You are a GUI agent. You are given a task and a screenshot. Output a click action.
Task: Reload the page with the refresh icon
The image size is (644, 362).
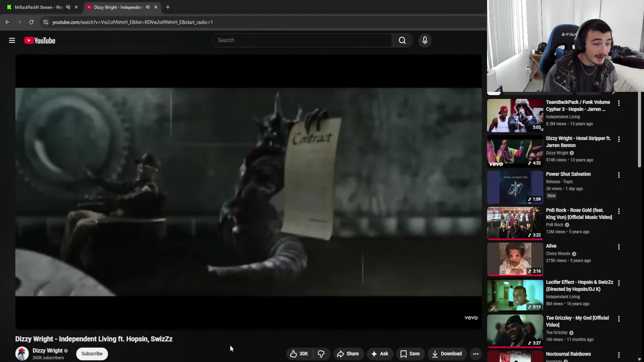coord(31,22)
